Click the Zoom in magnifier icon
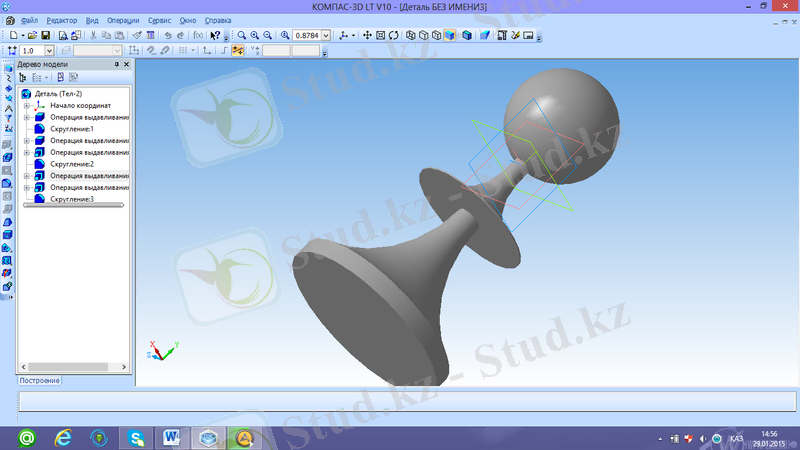This screenshot has height=450, width=800. [256, 35]
